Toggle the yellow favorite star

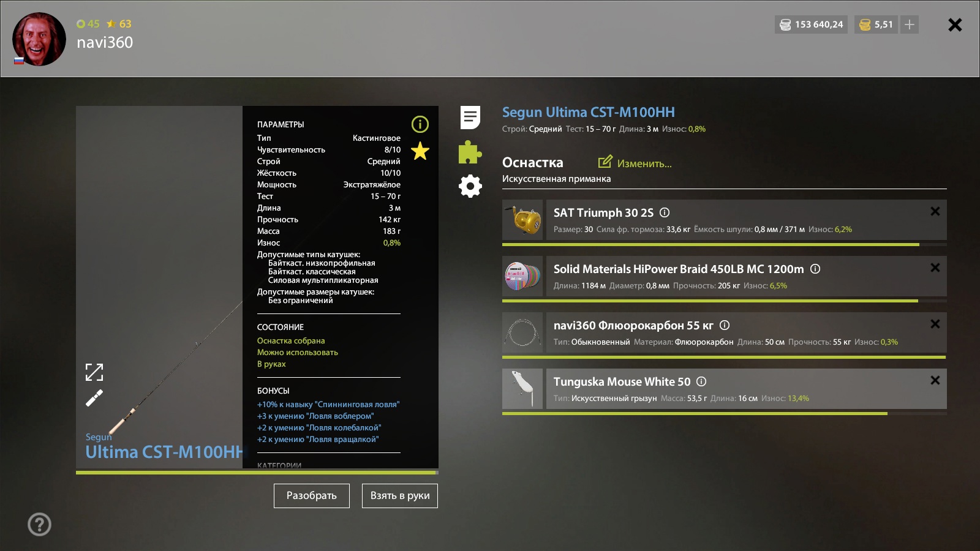pyautogui.click(x=420, y=151)
